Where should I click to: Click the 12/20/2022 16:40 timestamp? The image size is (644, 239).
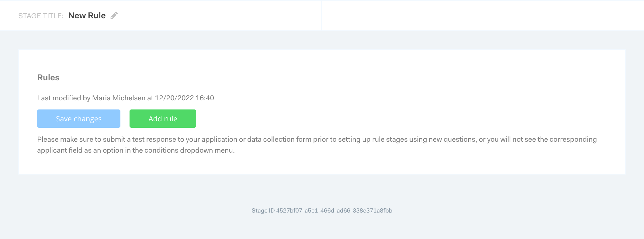(x=185, y=98)
